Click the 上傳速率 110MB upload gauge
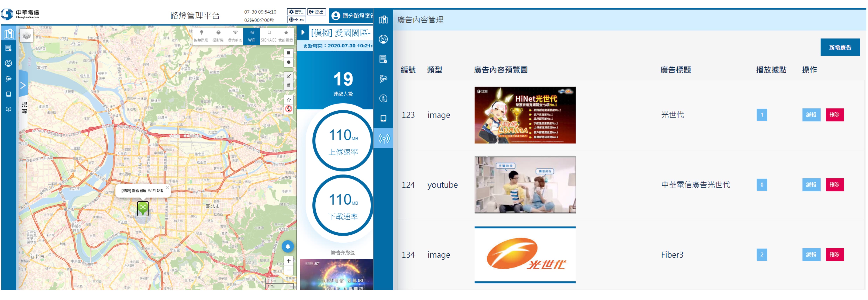This screenshot has height=300, width=868. 343,141
